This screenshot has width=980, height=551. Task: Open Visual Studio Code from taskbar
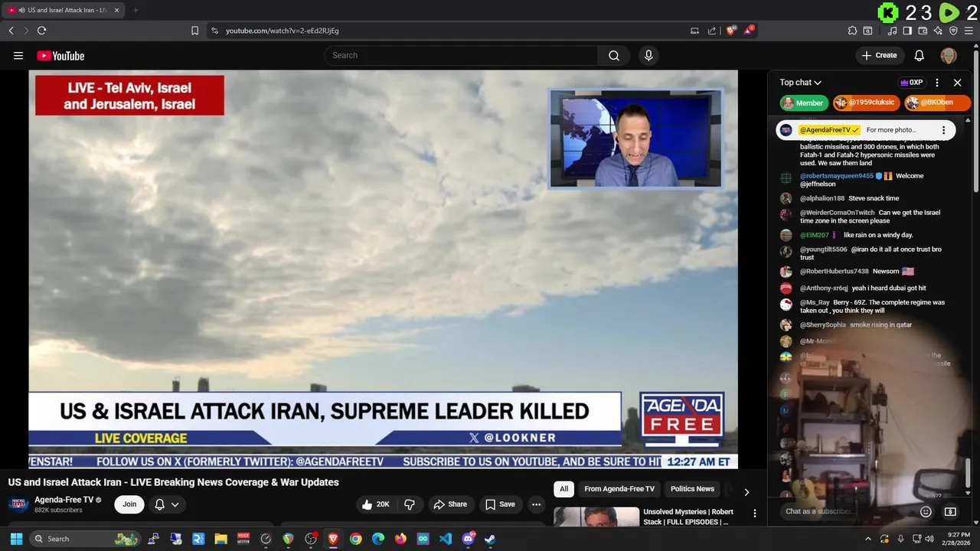click(x=446, y=539)
